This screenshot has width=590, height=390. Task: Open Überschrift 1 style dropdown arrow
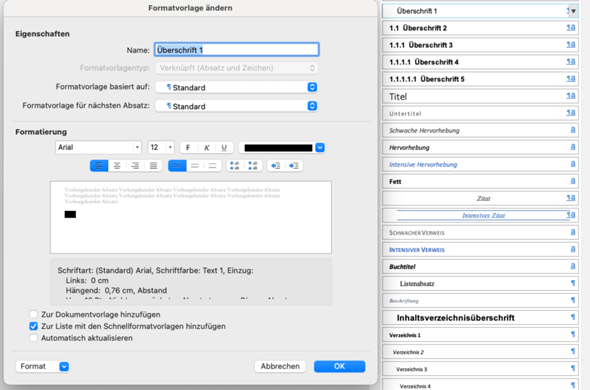point(573,11)
